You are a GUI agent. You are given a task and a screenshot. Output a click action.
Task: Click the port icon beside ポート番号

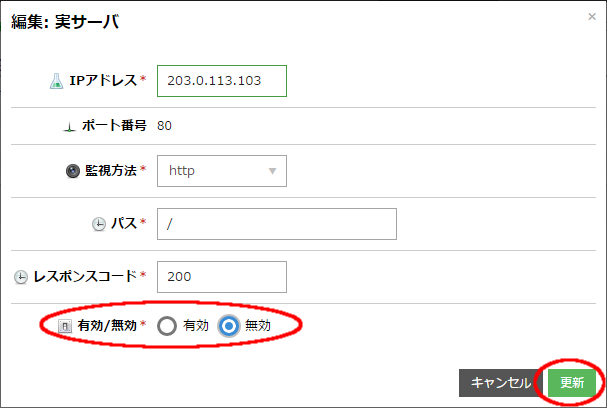click(x=69, y=127)
